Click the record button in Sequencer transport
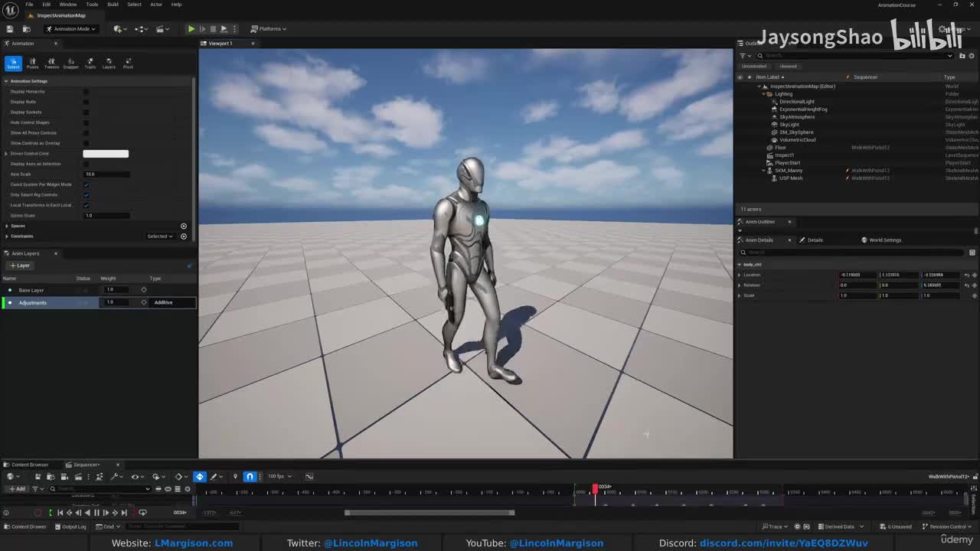 [x=38, y=513]
